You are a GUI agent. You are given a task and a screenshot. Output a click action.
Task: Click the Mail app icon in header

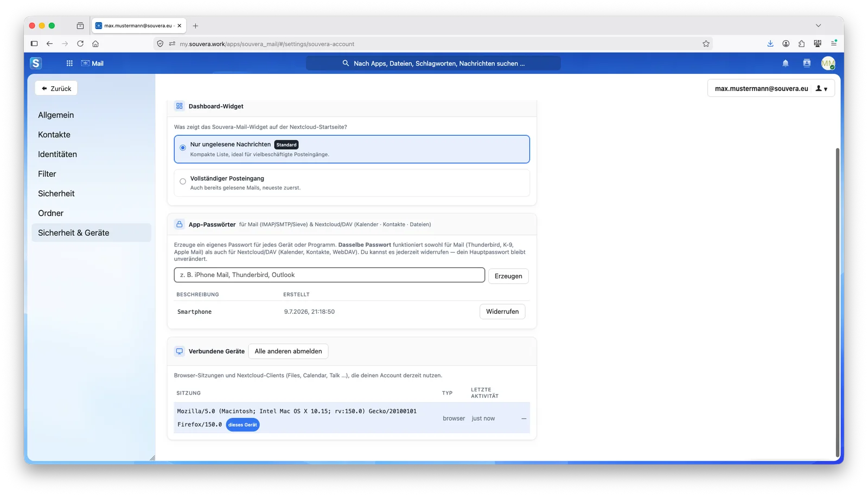click(85, 63)
